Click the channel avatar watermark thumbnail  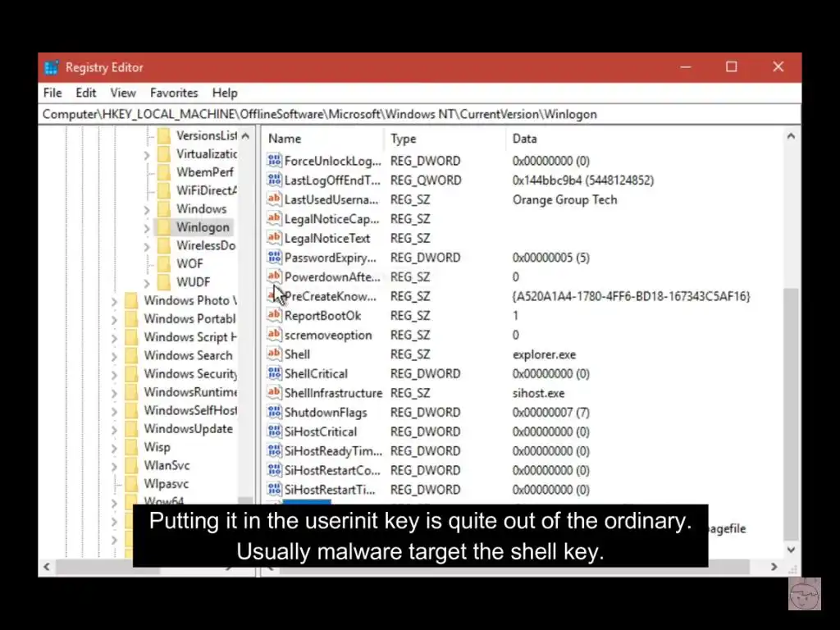click(x=804, y=594)
